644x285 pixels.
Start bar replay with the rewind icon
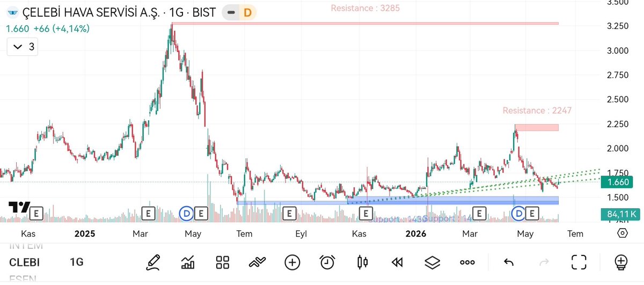click(x=397, y=262)
